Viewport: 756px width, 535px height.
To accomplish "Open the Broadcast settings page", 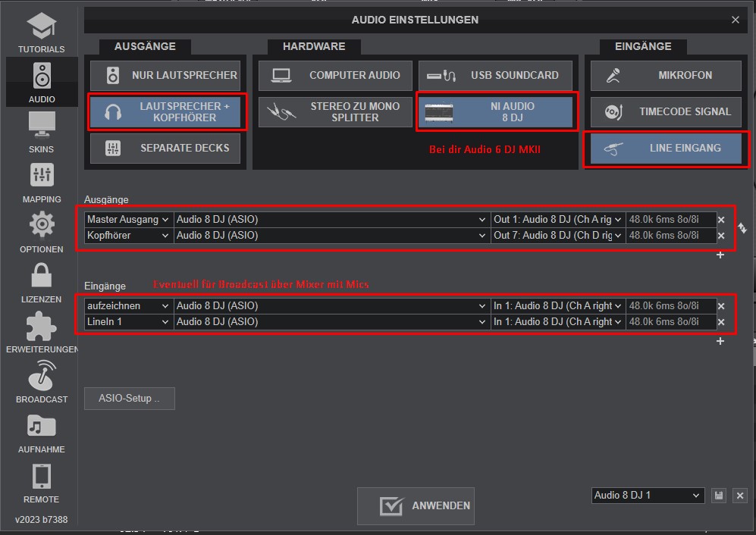I will click(x=42, y=382).
